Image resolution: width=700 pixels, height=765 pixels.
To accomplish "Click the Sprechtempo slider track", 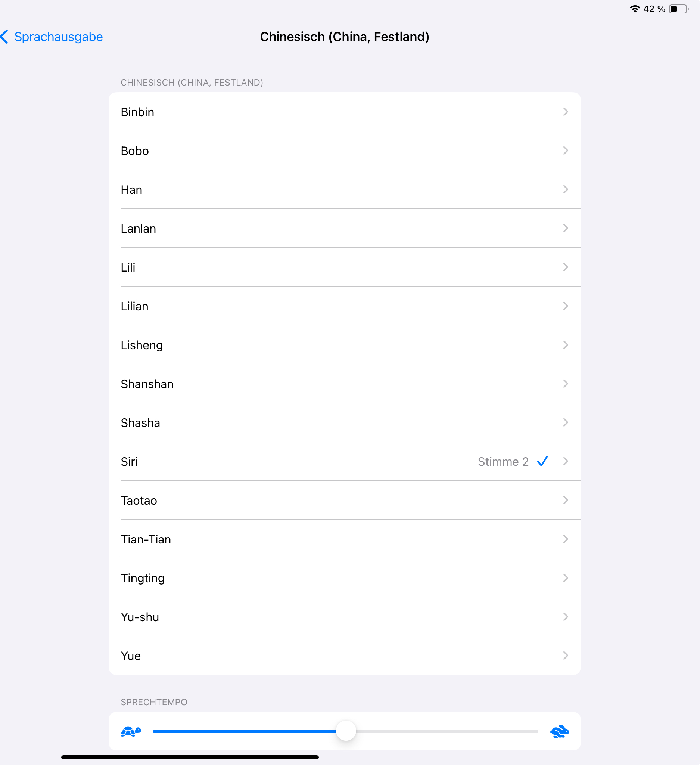I will point(345,731).
